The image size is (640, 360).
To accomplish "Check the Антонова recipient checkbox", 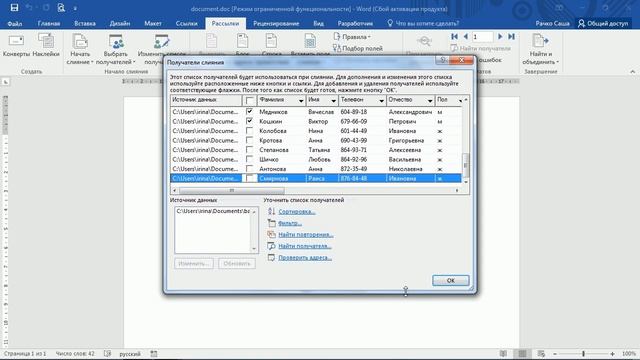I will click(249, 169).
